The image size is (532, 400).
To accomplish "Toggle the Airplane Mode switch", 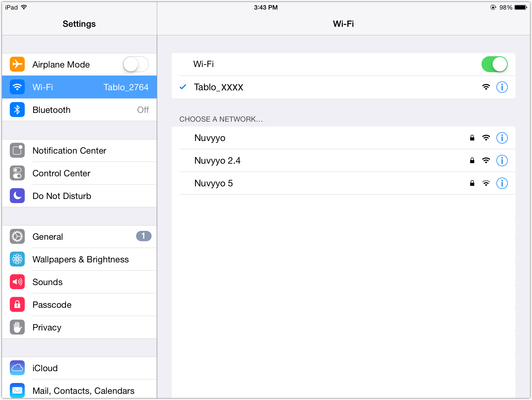I will (x=136, y=64).
